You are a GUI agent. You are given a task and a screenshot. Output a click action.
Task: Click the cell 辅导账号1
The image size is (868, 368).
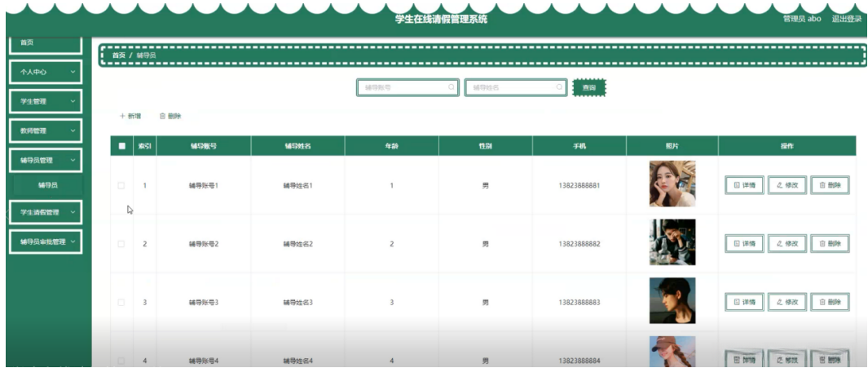pyautogui.click(x=204, y=186)
